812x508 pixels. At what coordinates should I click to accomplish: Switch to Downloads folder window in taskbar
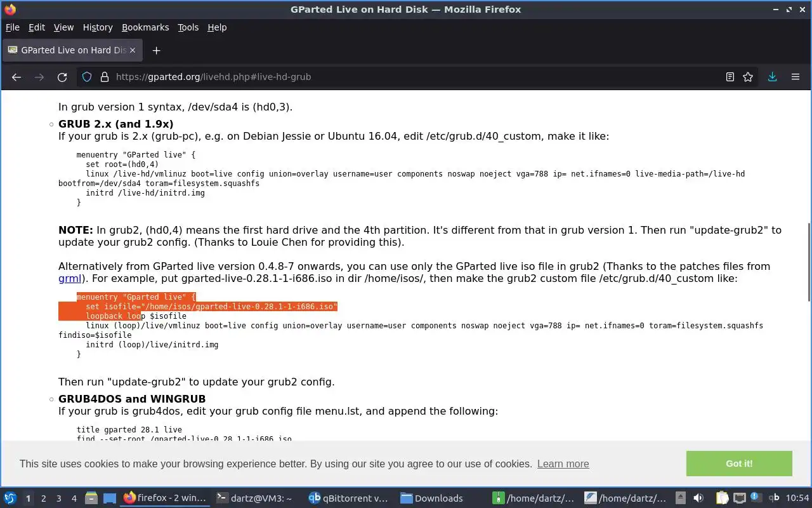click(440, 498)
